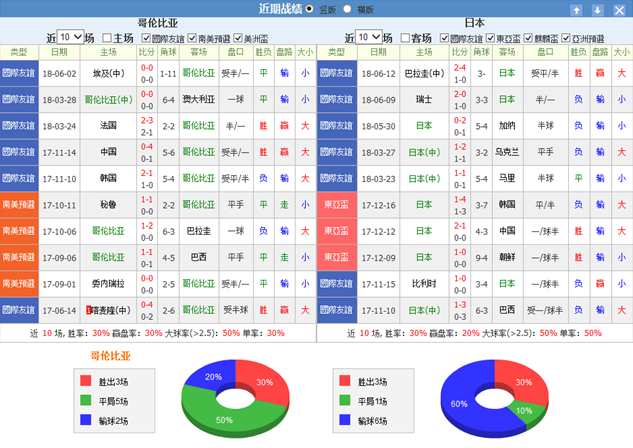Image resolution: width=633 pixels, height=448 pixels.
Task: Click the 20% blue slice of 哥伦比亚 pie
Action: [x=211, y=376]
